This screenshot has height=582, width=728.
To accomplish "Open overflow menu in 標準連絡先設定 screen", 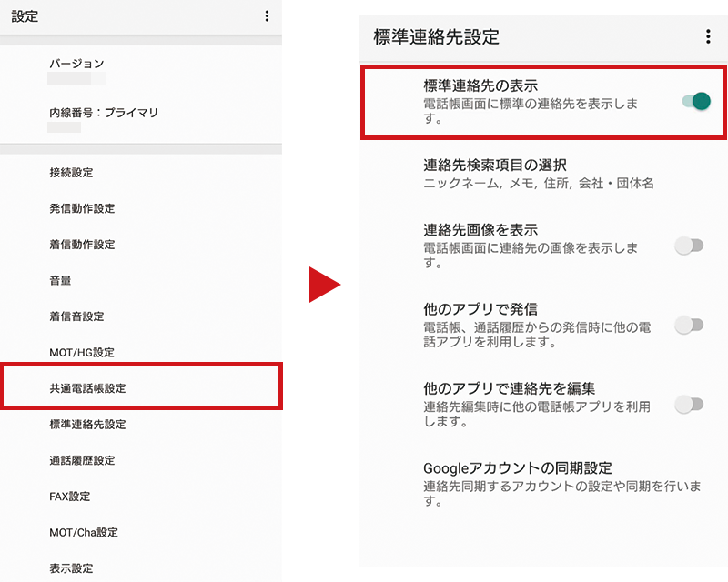I will (708, 36).
